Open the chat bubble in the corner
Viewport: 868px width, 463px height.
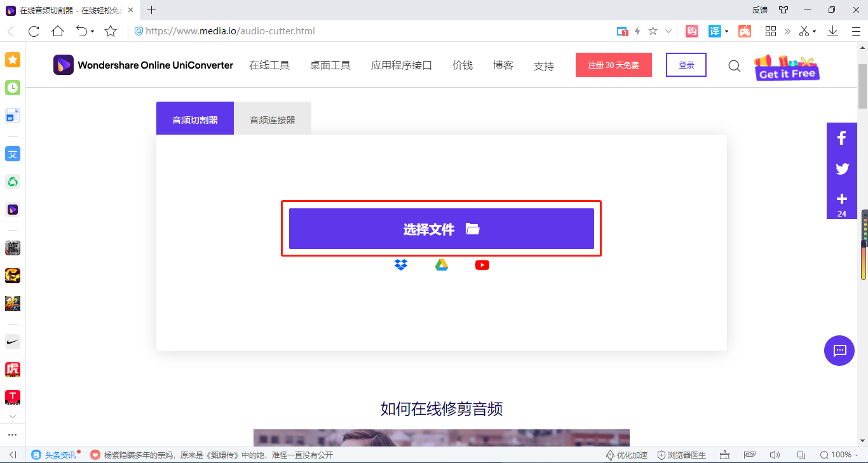pyautogui.click(x=839, y=351)
